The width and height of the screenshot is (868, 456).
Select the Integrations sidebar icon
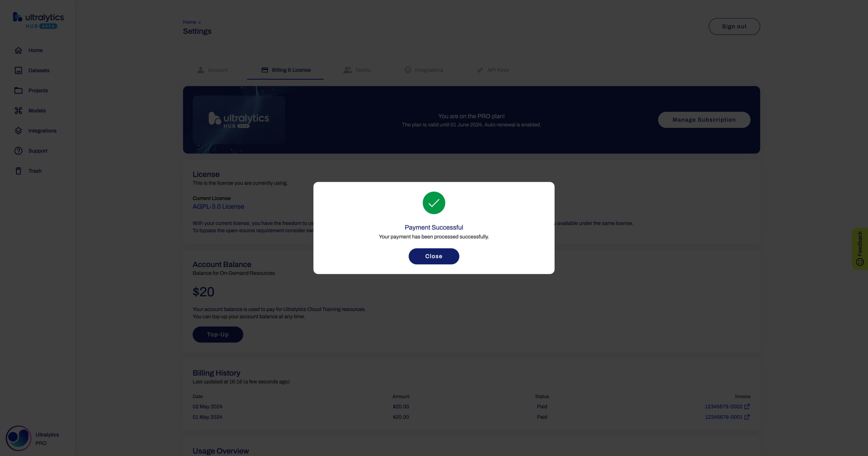click(18, 131)
